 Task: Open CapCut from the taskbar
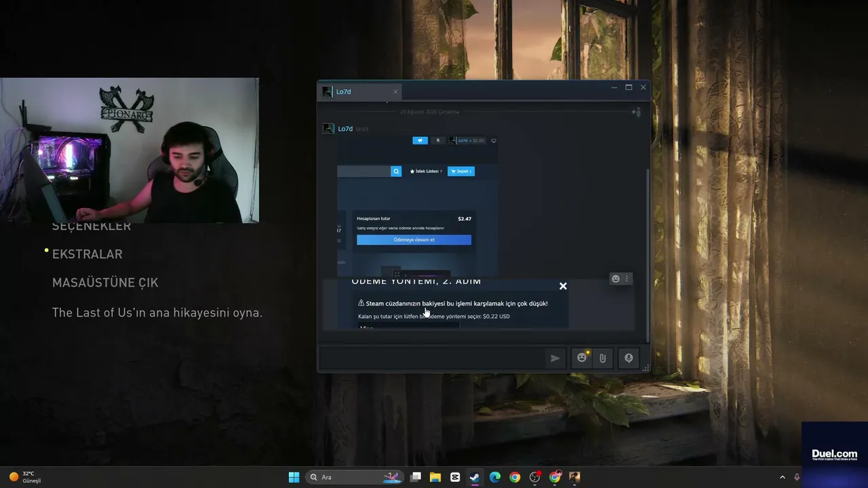tap(455, 477)
